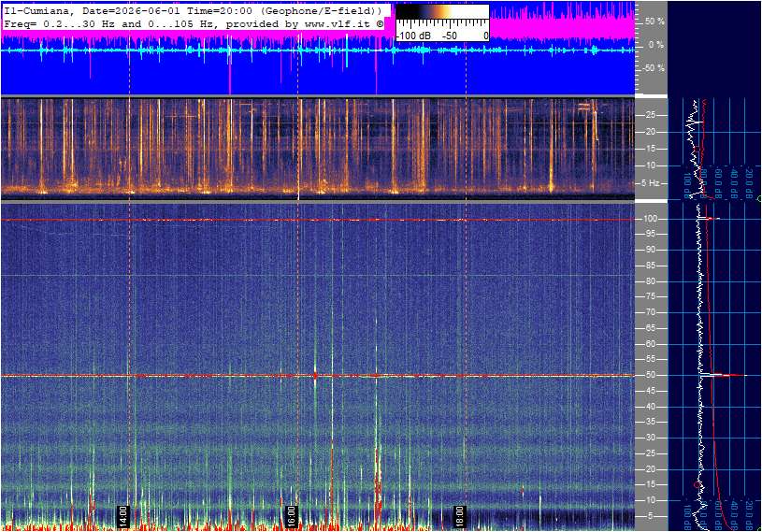Click the '40.0 dB' label in upper spectrum panel

[x=734, y=182]
